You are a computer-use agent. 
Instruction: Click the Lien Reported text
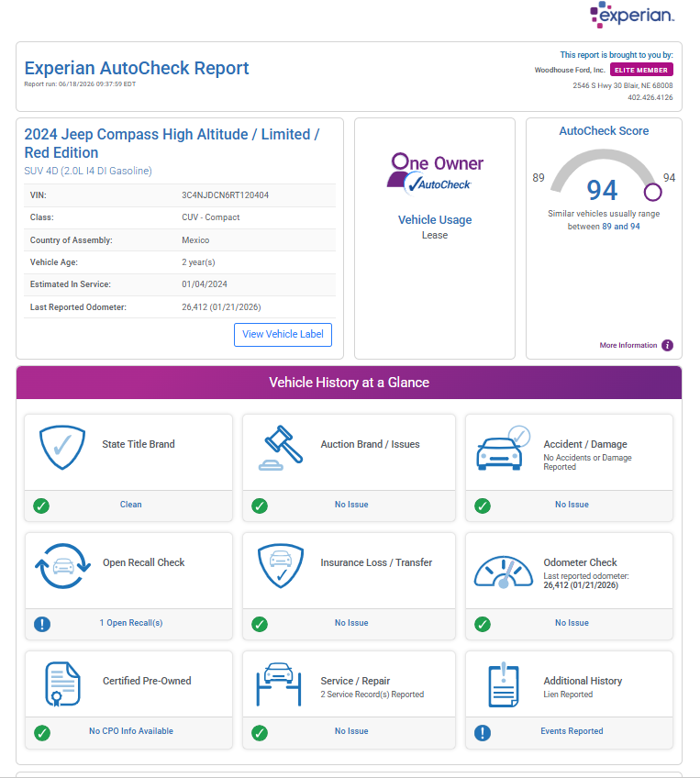568,695
